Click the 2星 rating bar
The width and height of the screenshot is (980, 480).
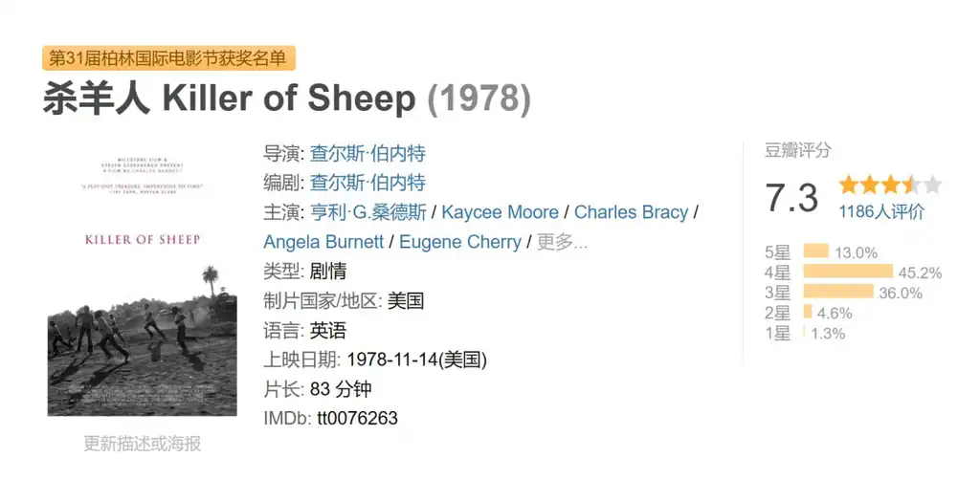click(x=808, y=312)
